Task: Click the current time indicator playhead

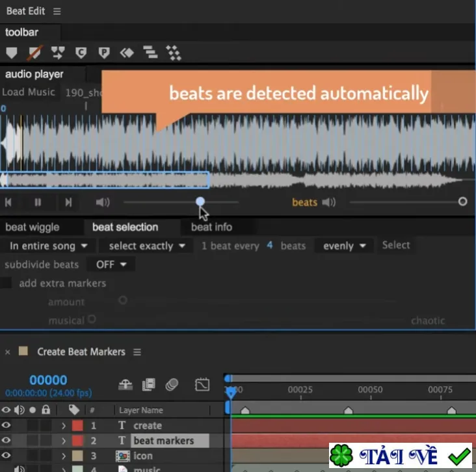Action: pyautogui.click(x=231, y=392)
